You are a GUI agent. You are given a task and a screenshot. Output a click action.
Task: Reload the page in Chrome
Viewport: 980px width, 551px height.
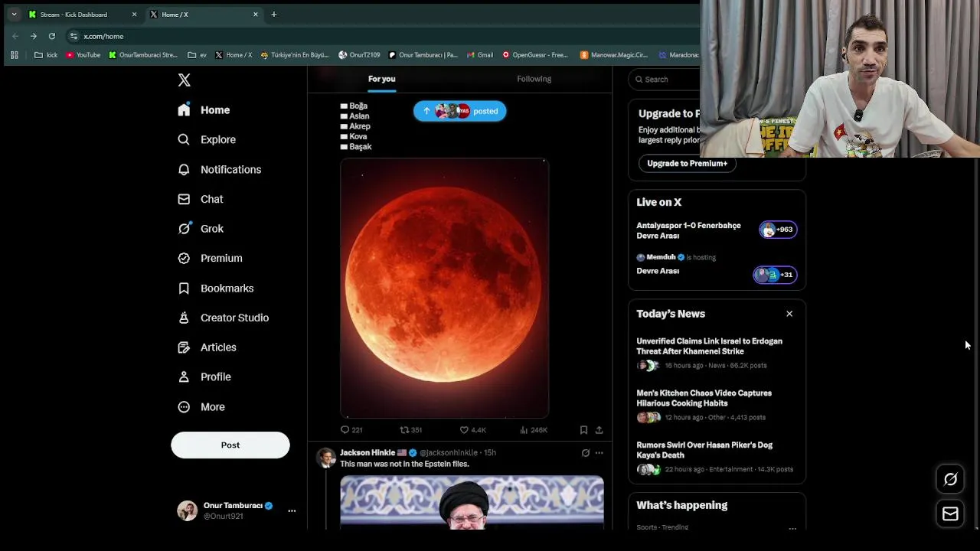click(x=51, y=36)
